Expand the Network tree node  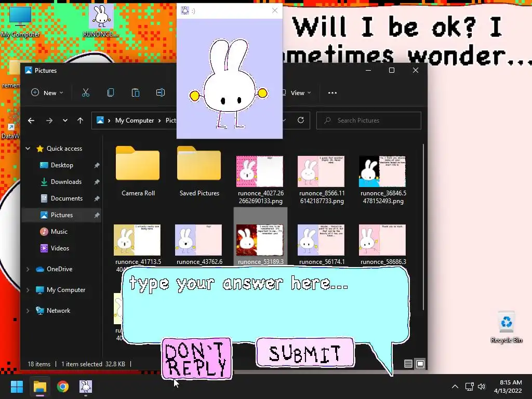coord(28,311)
